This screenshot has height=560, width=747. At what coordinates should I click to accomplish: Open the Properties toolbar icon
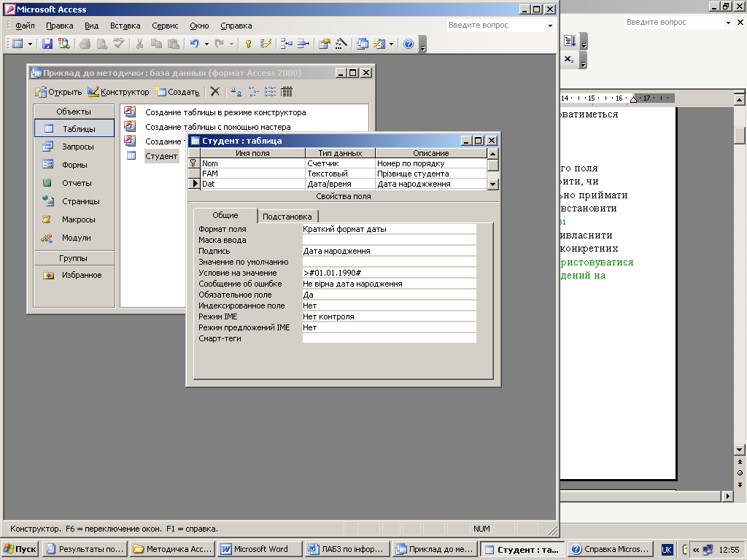point(325,44)
